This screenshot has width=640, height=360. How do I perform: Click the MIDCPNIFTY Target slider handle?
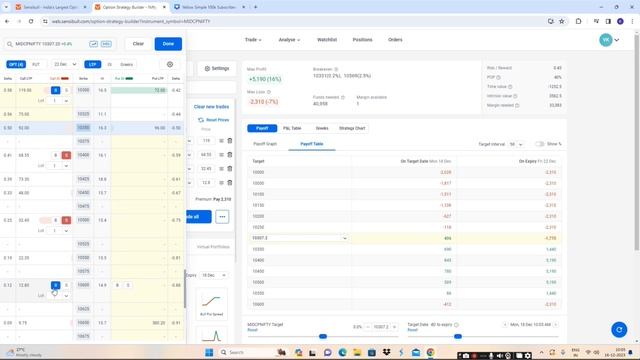322,336
